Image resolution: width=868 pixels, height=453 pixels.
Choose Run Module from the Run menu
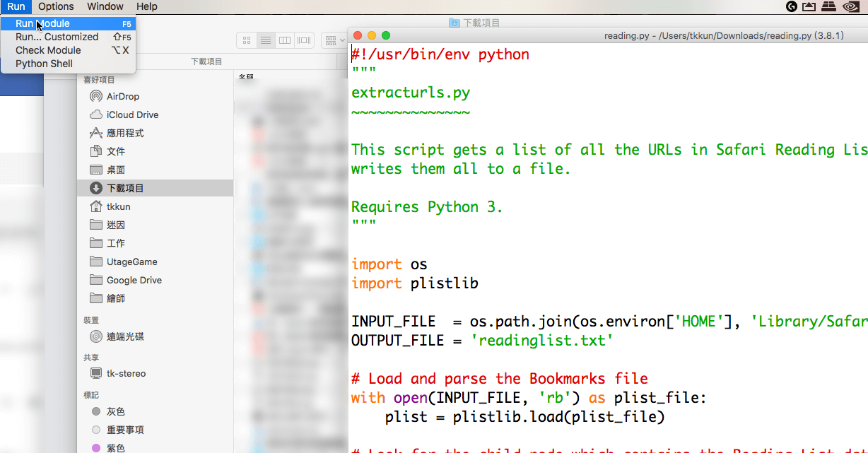tap(68, 23)
